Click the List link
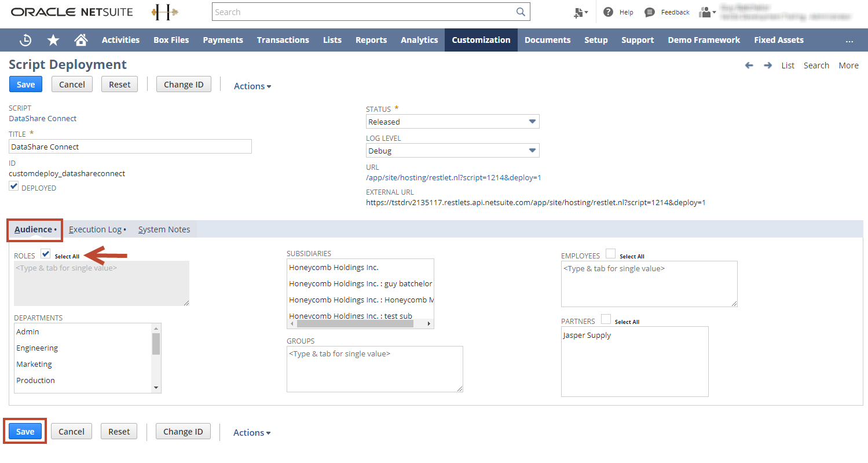 click(788, 65)
